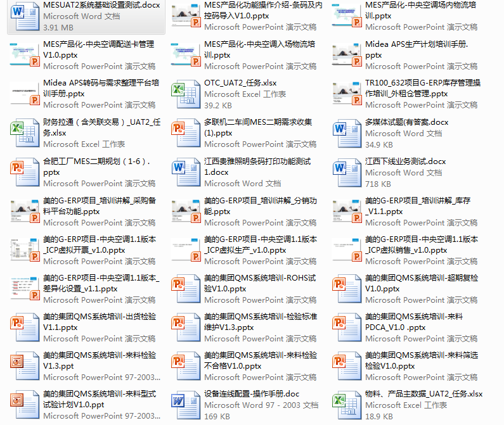Click the 18.9 KB size of 物料、产品主数据 workbook
Viewport: 504px width, 425px height.
(x=379, y=417)
